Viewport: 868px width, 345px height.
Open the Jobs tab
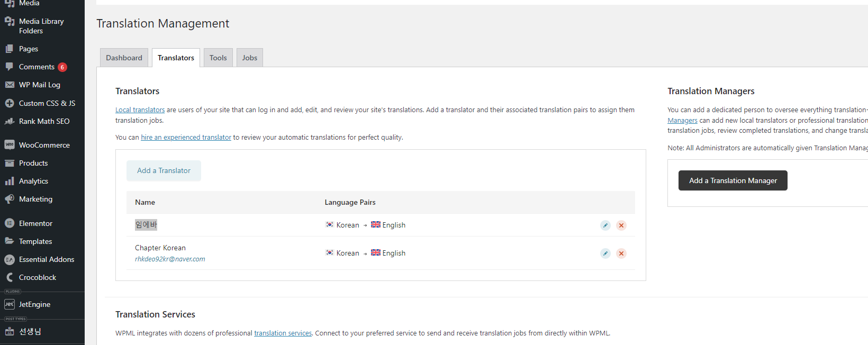(x=249, y=58)
